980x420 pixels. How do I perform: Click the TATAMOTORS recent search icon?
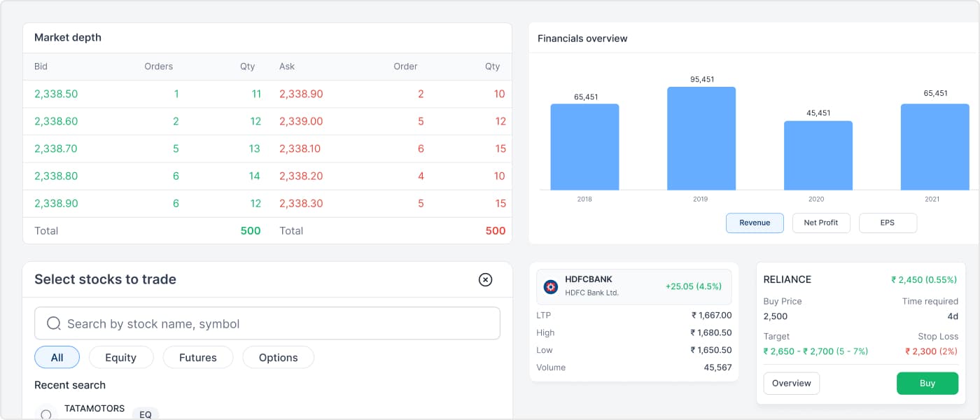(46, 414)
